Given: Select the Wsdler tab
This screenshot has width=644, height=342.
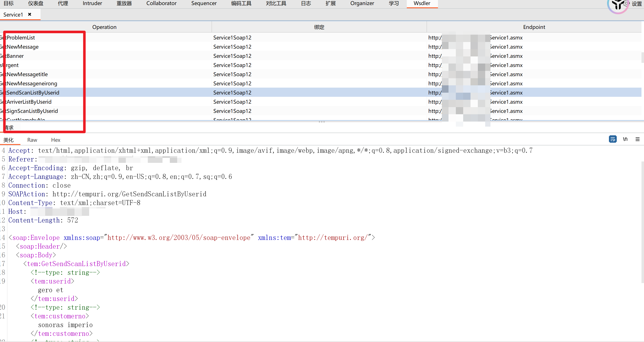Looking at the screenshot, I should 422,3.
